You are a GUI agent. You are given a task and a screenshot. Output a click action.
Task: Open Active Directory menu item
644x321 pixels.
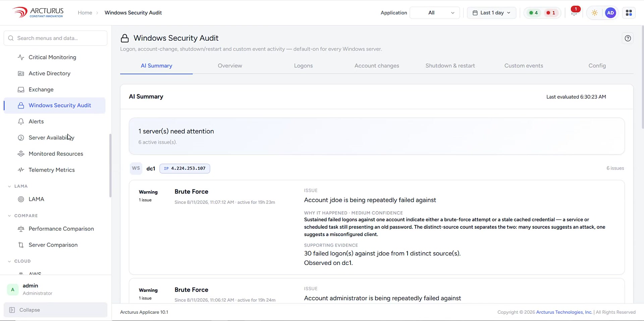pyautogui.click(x=54, y=74)
